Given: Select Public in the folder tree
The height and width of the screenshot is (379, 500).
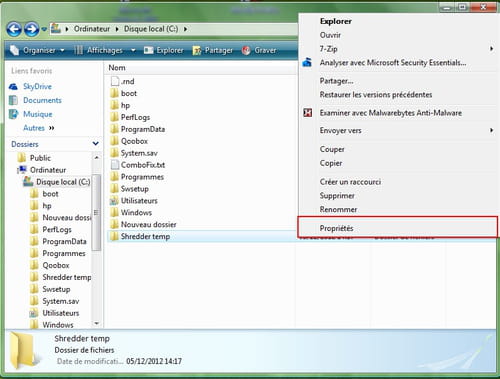Looking at the screenshot, I should pyautogui.click(x=40, y=158).
